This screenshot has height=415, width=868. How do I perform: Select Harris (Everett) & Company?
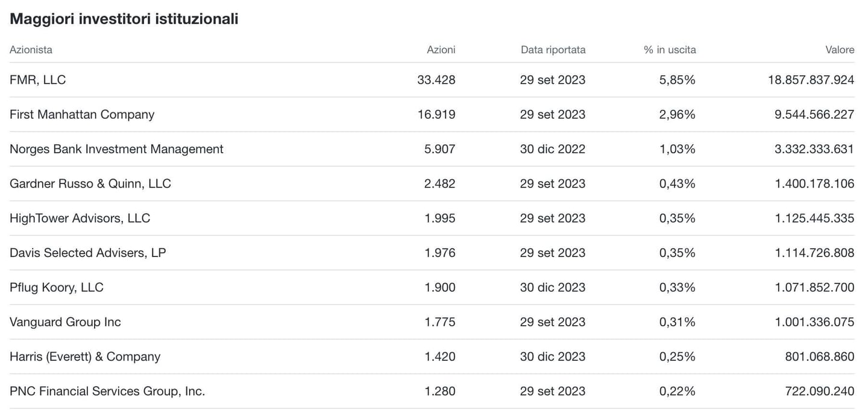(85, 356)
